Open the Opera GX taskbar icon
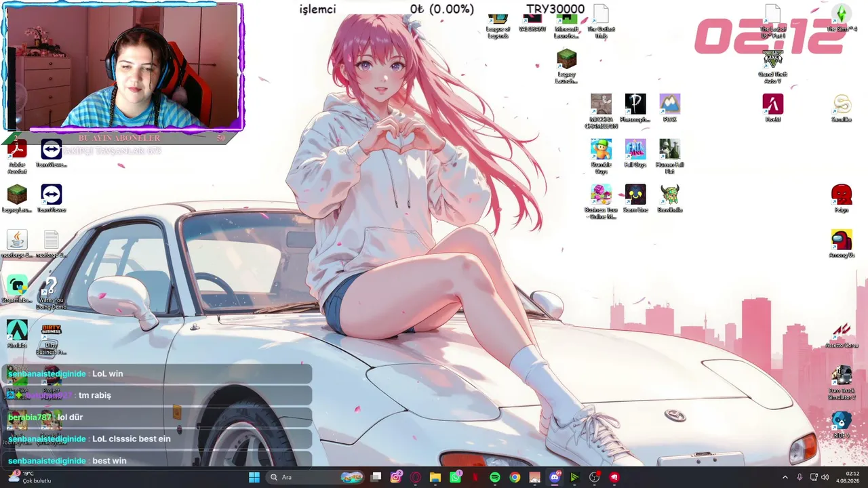This screenshot has height=488, width=868. point(416,477)
